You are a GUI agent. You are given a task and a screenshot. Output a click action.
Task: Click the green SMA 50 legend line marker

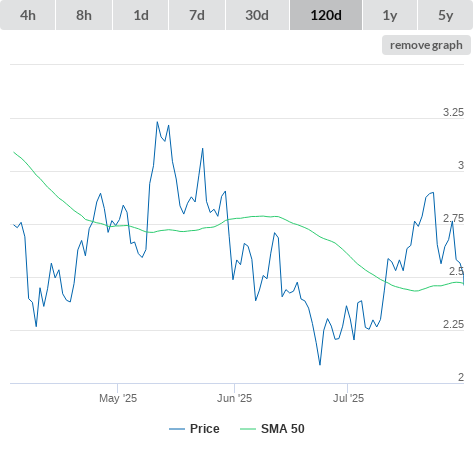click(248, 429)
